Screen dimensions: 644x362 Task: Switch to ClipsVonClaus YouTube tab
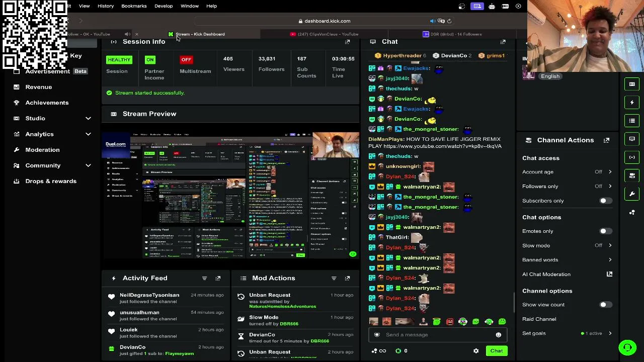pyautogui.click(x=325, y=34)
